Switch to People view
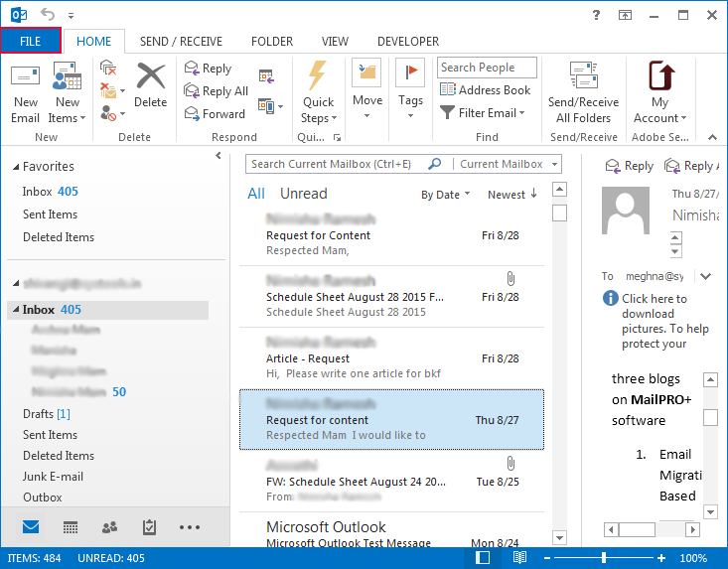The image size is (728, 569). (x=109, y=527)
